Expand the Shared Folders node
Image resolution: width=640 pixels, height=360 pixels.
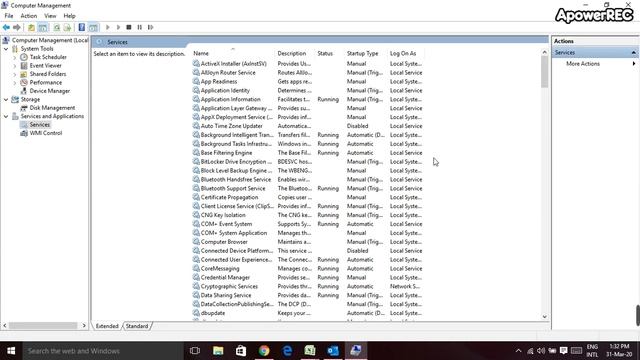pos(15,74)
